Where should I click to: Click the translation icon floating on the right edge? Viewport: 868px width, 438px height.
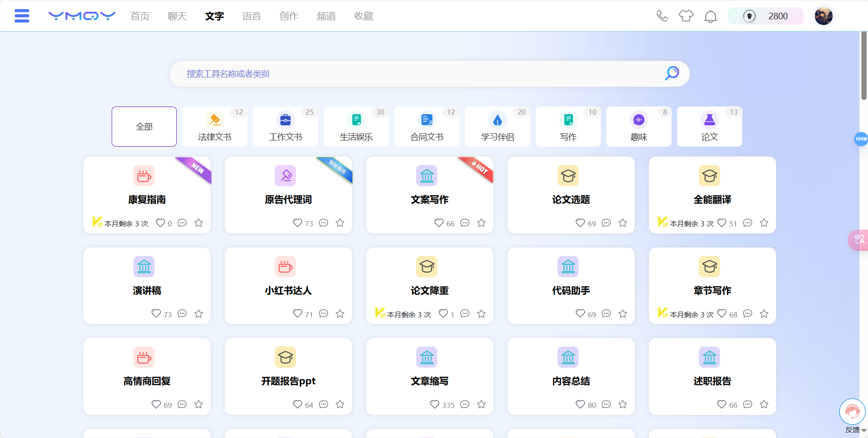click(x=859, y=240)
